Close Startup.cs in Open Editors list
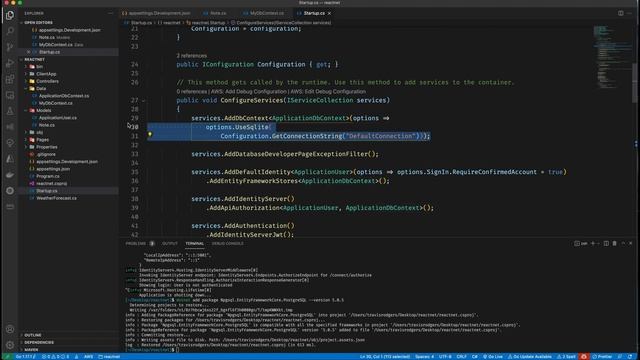Viewport: 640px width, 360px height. point(28,52)
